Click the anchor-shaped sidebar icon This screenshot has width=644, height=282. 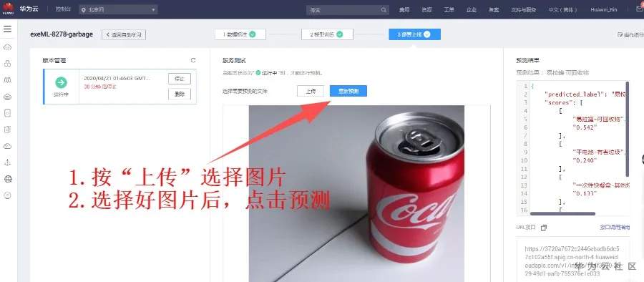(x=7, y=162)
